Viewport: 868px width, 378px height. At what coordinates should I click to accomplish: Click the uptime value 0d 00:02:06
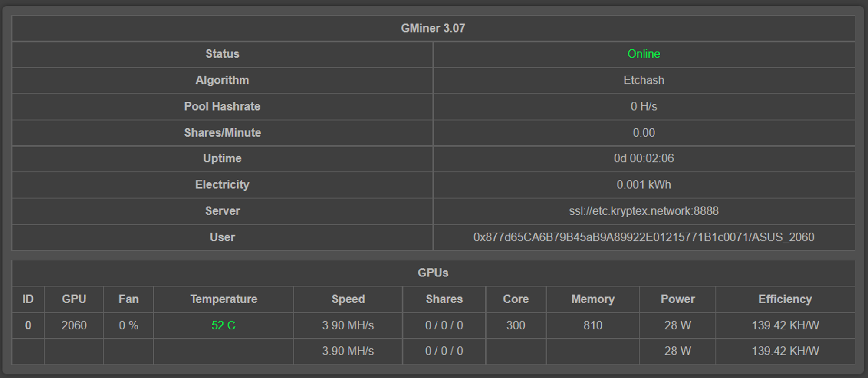644,158
